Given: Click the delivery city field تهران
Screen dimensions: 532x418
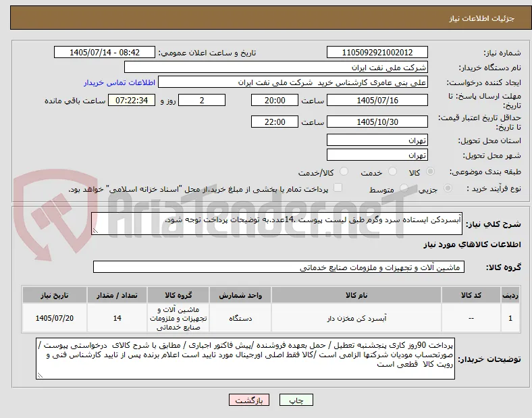Looking at the screenshot, I should 377,155.
